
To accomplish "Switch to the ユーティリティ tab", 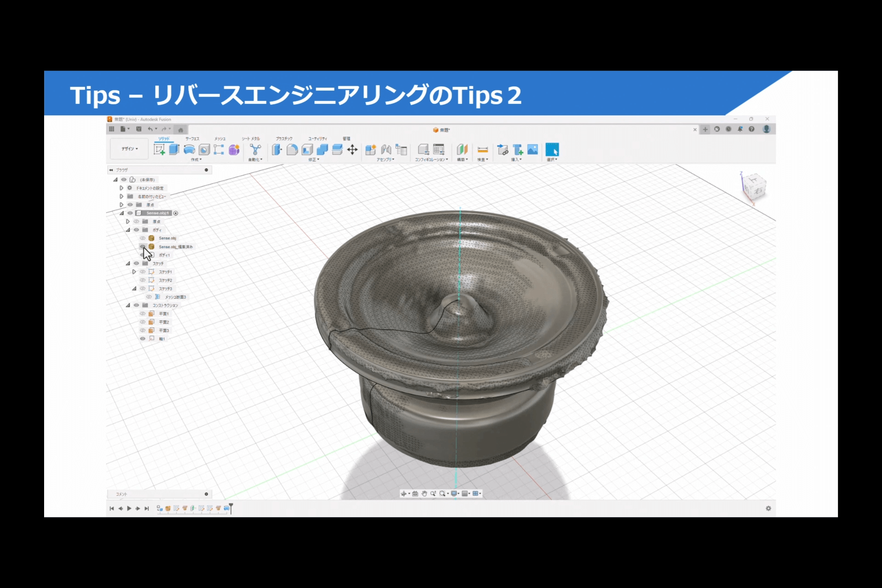I will [317, 139].
